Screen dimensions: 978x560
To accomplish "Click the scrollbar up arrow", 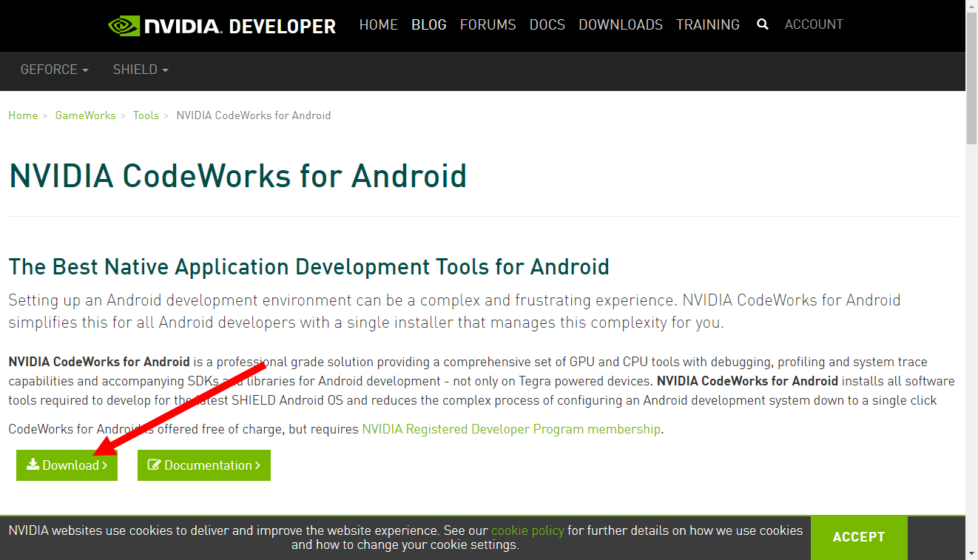I will [971, 7].
